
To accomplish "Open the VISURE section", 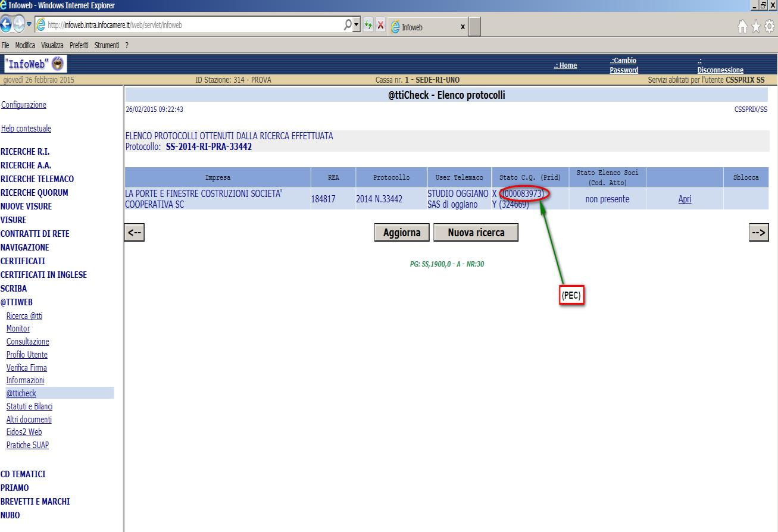I will pyautogui.click(x=14, y=220).
